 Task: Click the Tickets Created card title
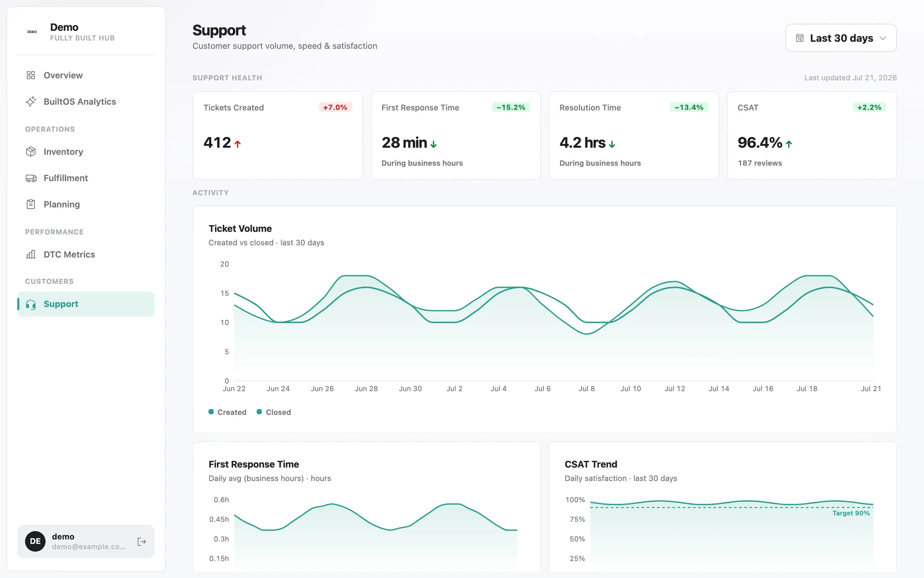[x=234, y=108]
